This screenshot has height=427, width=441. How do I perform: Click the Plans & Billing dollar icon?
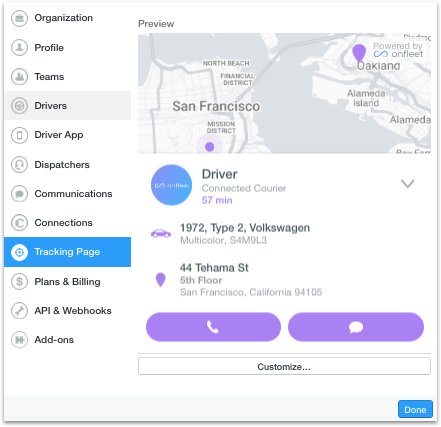click(x=19, y=282)
